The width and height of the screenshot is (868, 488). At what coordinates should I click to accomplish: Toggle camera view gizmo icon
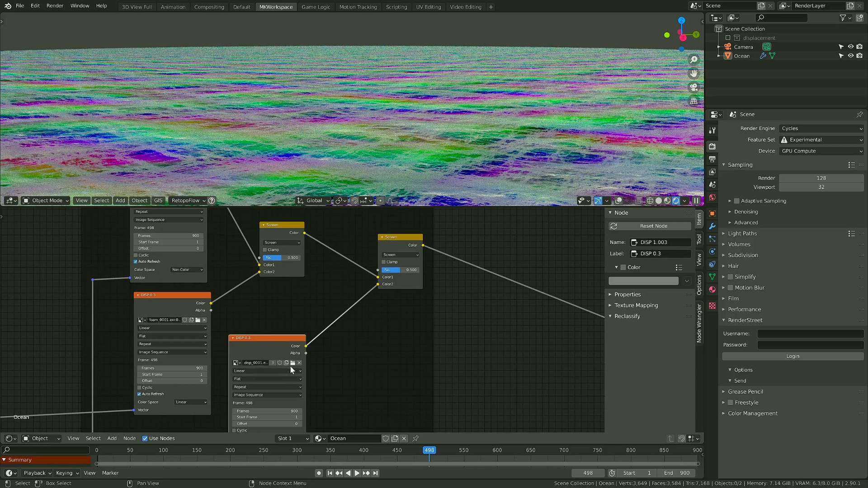click(x=694, y=87)
